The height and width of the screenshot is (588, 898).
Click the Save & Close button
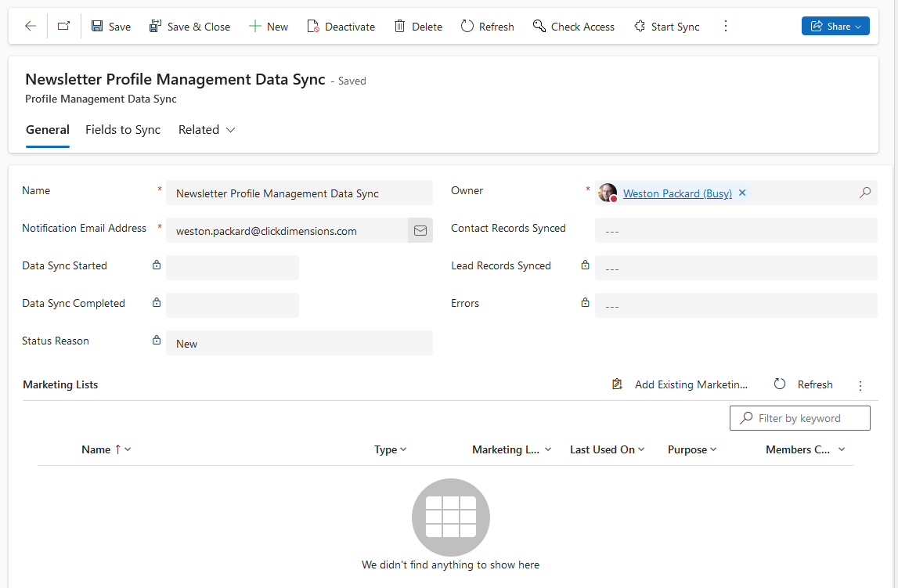point(189,27)
